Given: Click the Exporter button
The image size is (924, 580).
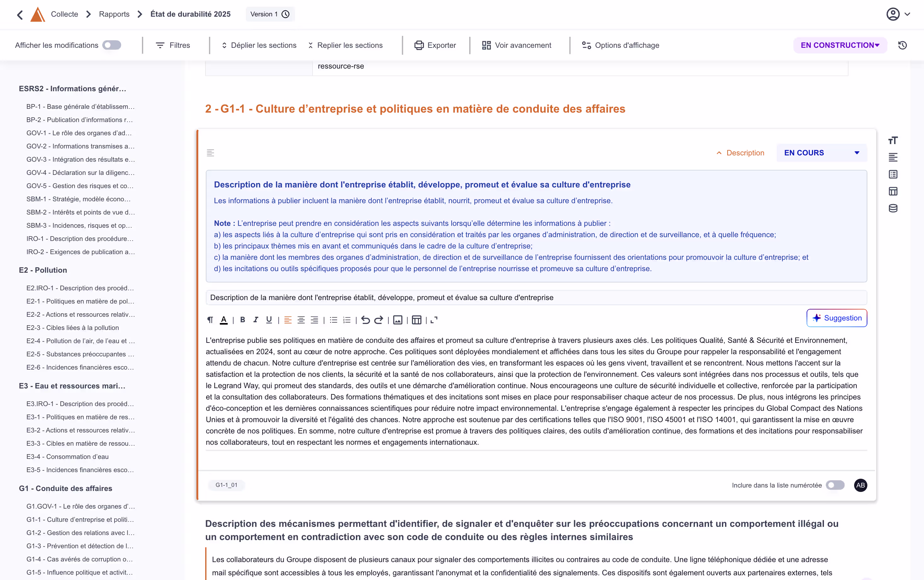Looking at the screenshot, I should (x=435, y=45).
